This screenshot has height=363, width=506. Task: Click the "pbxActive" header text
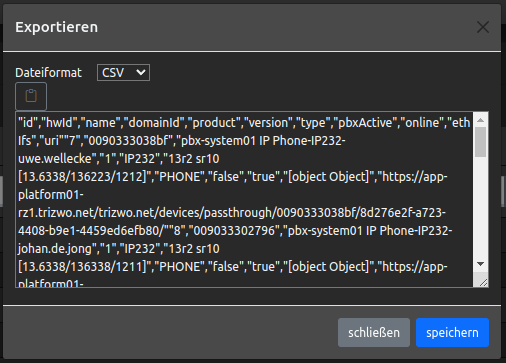click(x=365, y=123)
